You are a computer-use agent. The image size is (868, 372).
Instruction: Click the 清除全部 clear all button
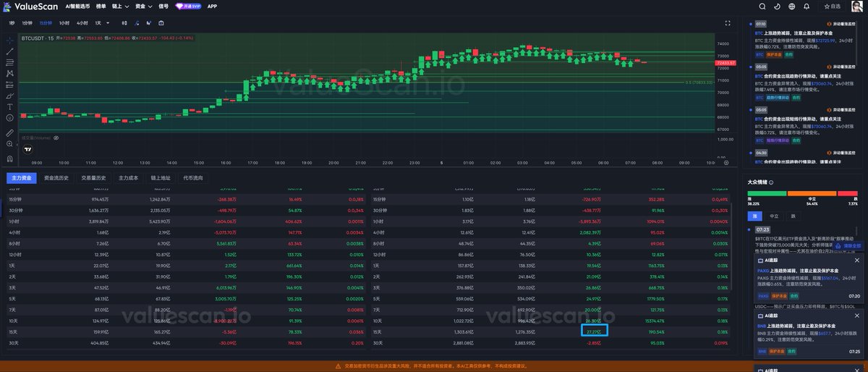click(848, 246)
